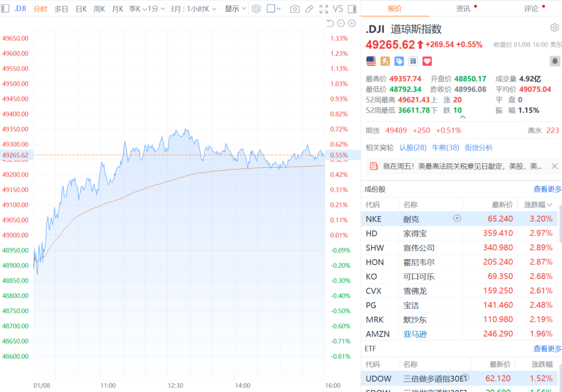Click the camera screenshot icon in chart toolbar
The width and height of the screenshot is (562, 392).
(295, 9)
